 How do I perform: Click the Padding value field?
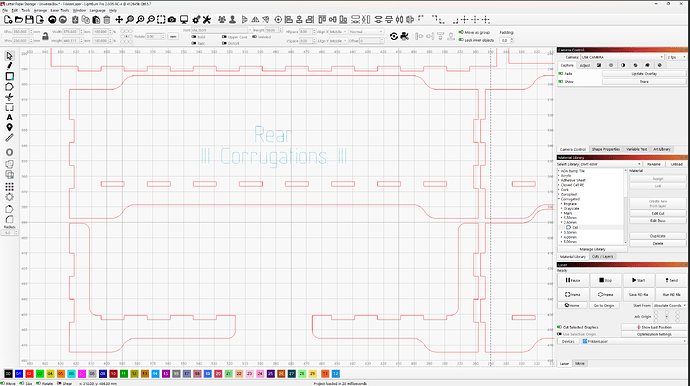point(506,40)
